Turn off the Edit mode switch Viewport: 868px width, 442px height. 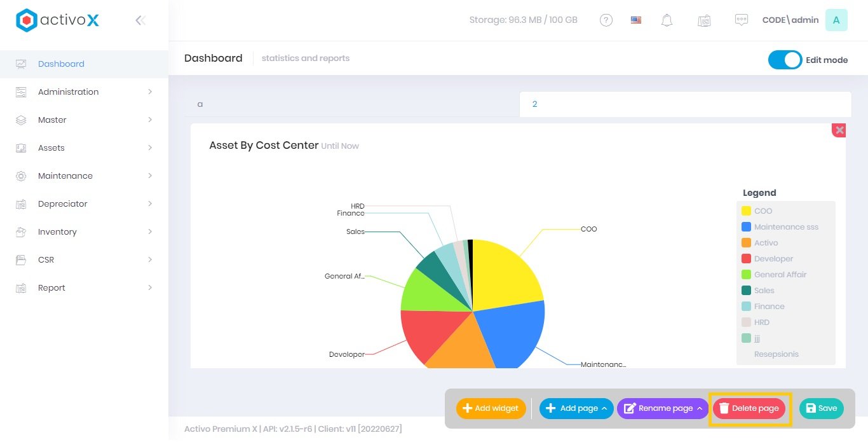pyautogui.click(x=785, y=60)
